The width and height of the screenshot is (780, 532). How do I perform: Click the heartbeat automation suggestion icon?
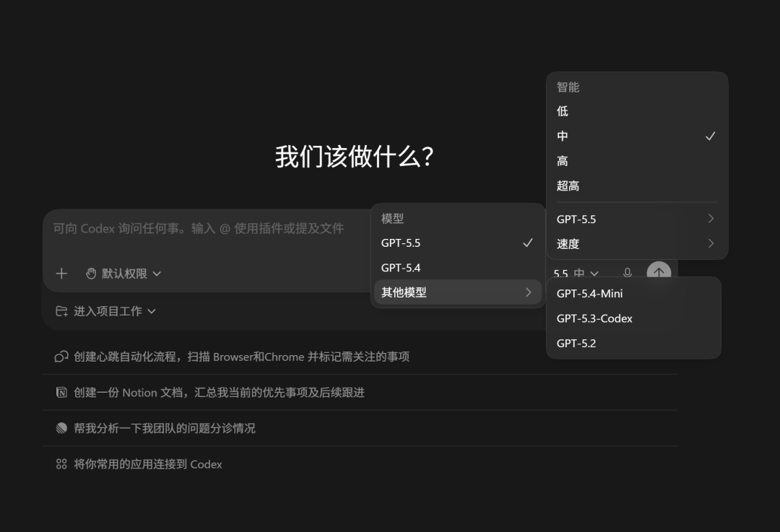(x=61, y=357)
